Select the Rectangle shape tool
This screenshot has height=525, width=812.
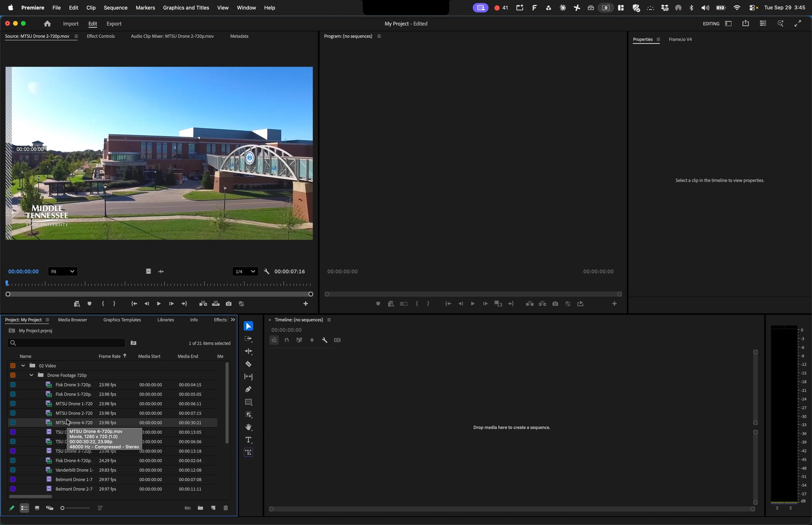(248, 402)
